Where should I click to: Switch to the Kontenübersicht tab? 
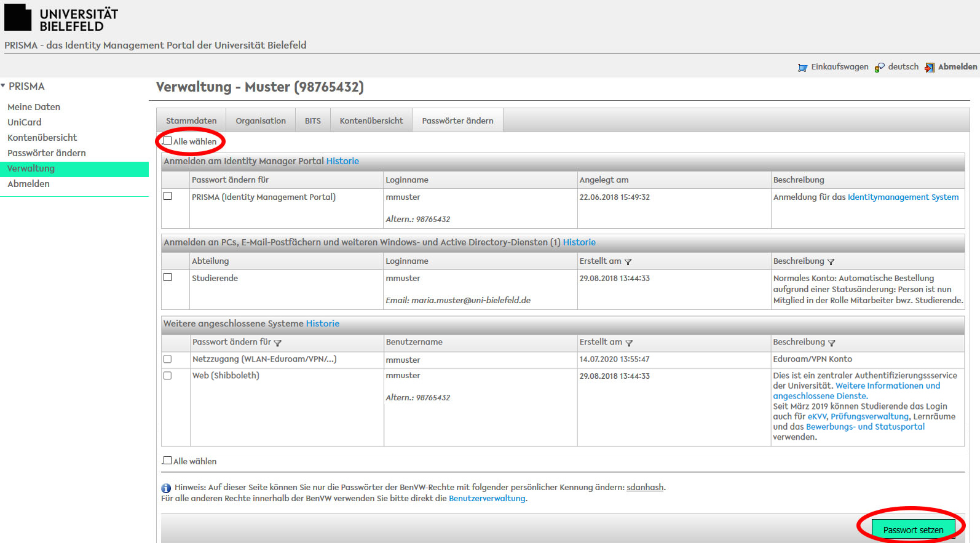(371, 121)
